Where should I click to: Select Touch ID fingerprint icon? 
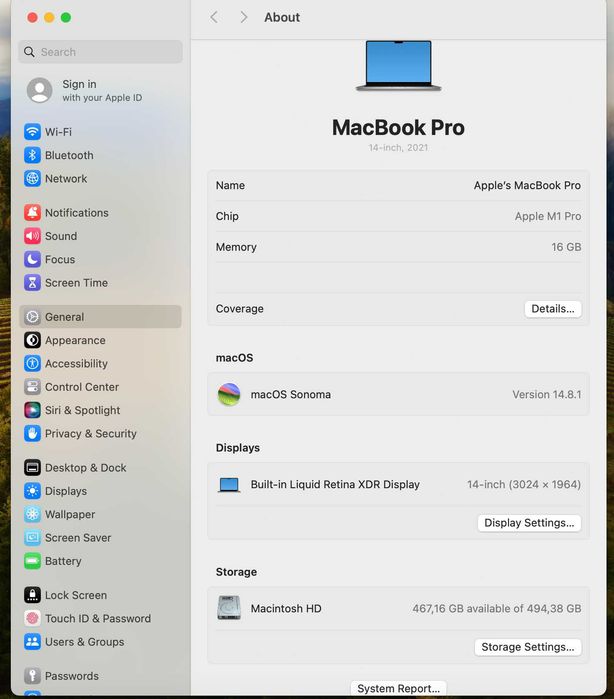[32, 618]
